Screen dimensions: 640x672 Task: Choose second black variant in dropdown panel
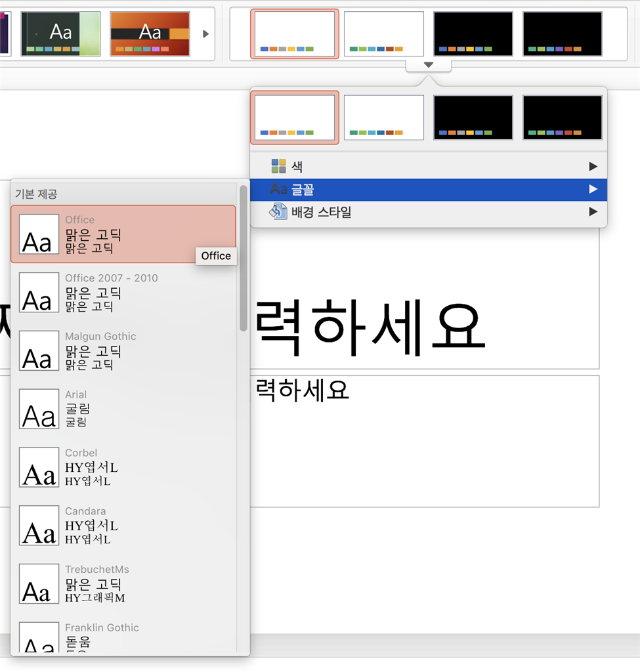coord(563,117)
